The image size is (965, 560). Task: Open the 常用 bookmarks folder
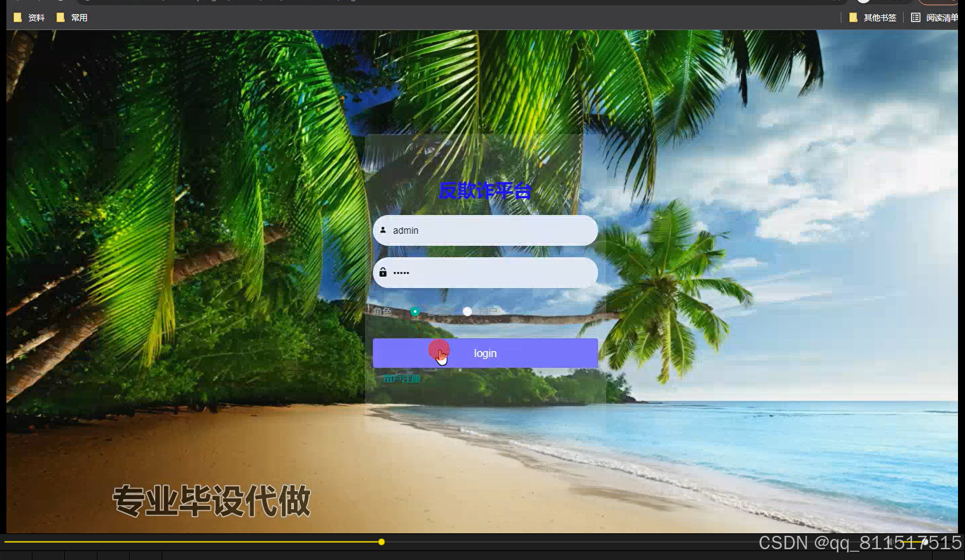pos(72,18)
